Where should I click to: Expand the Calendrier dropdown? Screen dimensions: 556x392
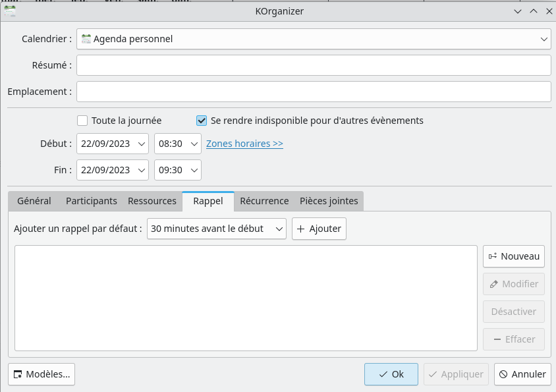coord(544,40)
